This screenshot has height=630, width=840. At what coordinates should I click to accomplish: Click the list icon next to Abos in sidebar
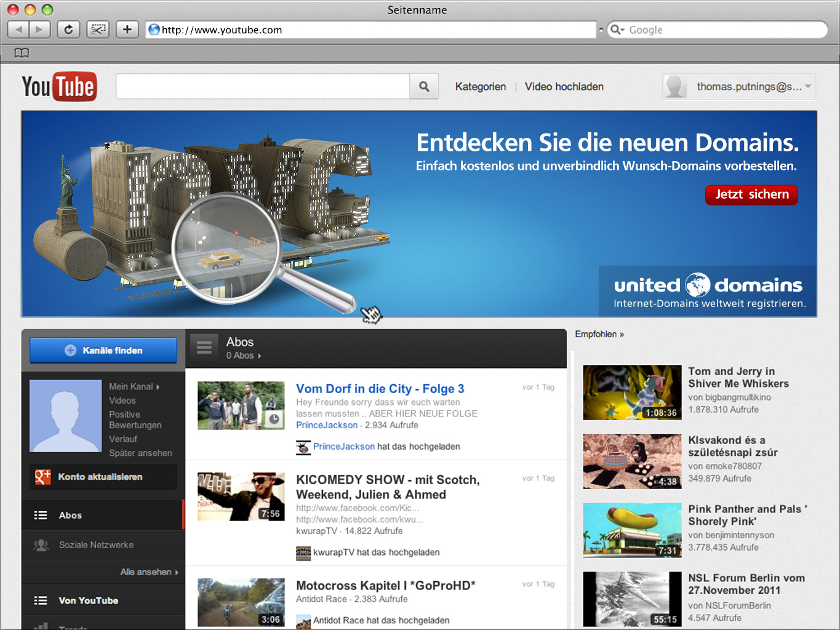pyautogui.click(x=41, y=516)
